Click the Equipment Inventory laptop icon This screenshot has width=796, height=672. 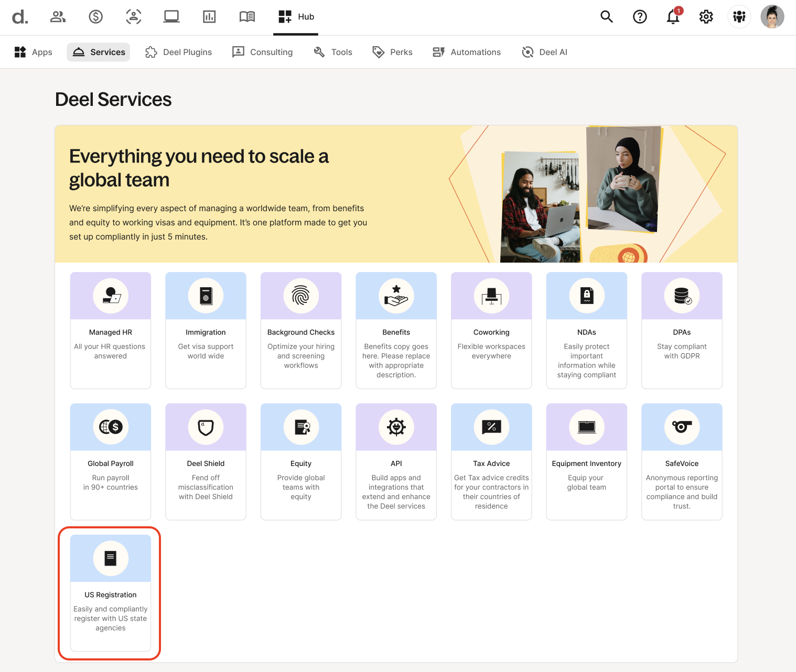[x=587, y=427]
